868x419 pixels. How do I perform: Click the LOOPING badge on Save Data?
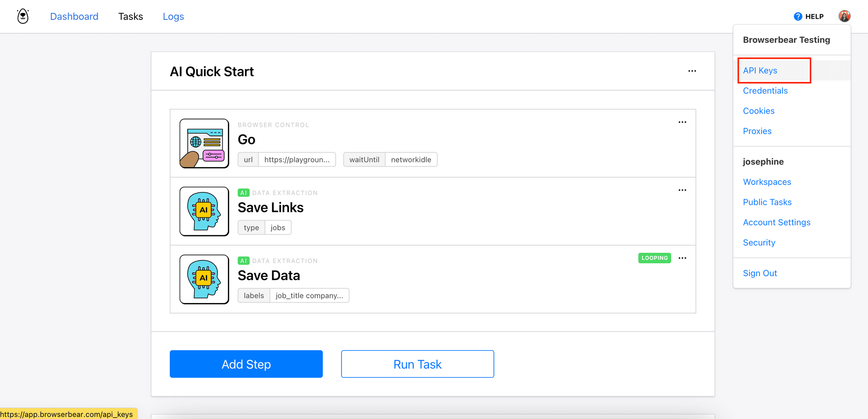654,258
